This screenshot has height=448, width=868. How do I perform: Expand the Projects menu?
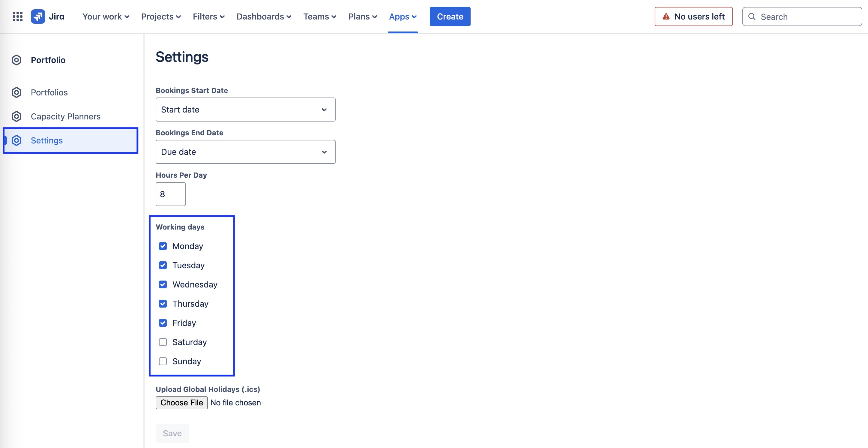161,17
